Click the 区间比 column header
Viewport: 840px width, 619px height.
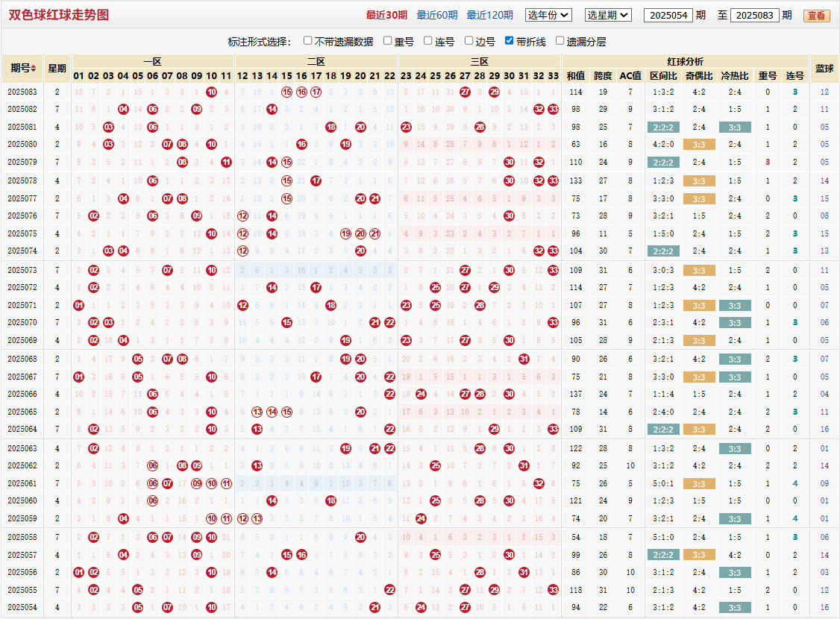[663, 76]
